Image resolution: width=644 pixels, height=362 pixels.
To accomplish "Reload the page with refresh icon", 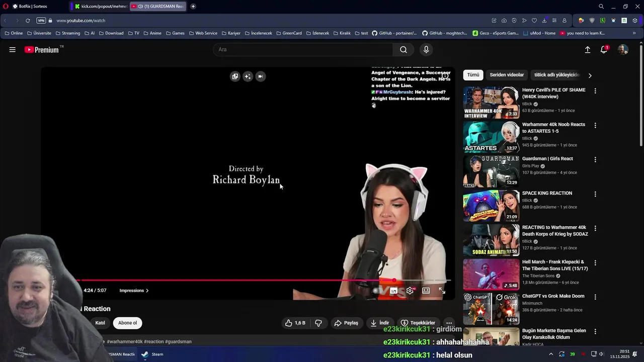I will [x=28, y=21].
